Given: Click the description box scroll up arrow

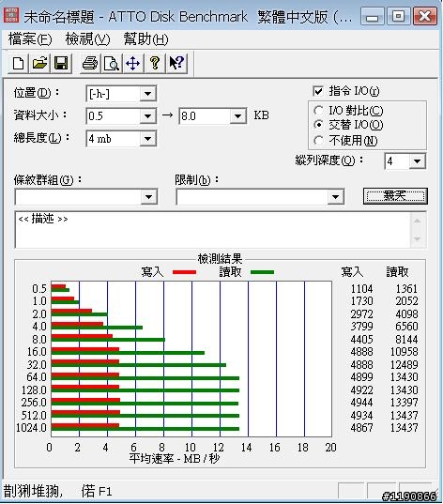Looking at the screenshot, I should [418, 221].
